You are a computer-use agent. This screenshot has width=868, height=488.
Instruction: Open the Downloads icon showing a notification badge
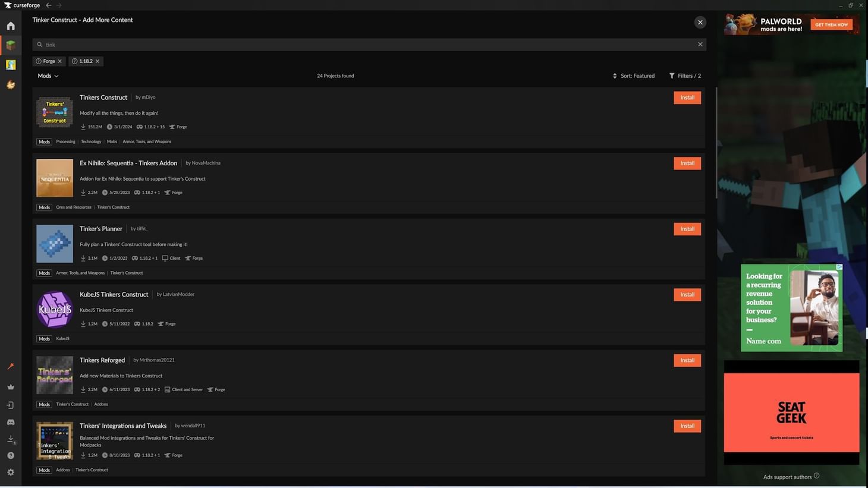10,439
